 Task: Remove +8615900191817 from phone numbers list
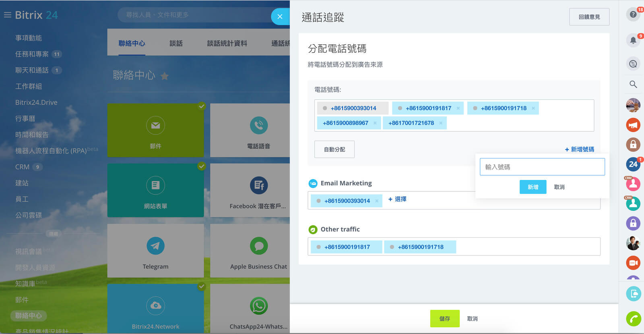(458, 108)
